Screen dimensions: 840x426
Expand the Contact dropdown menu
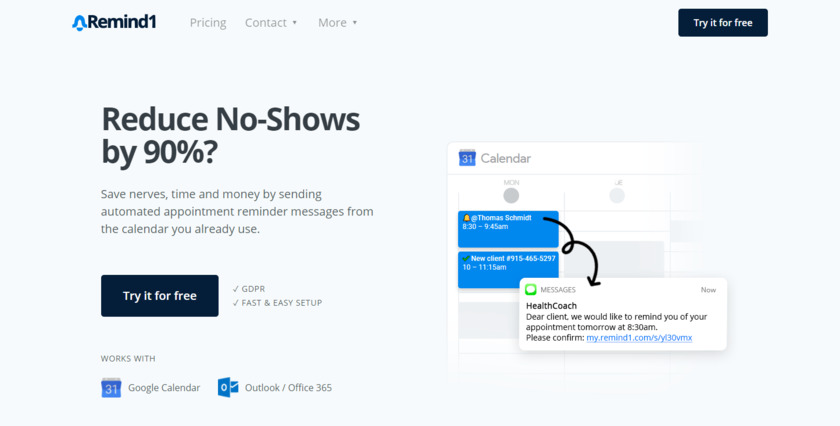point(271,23)
